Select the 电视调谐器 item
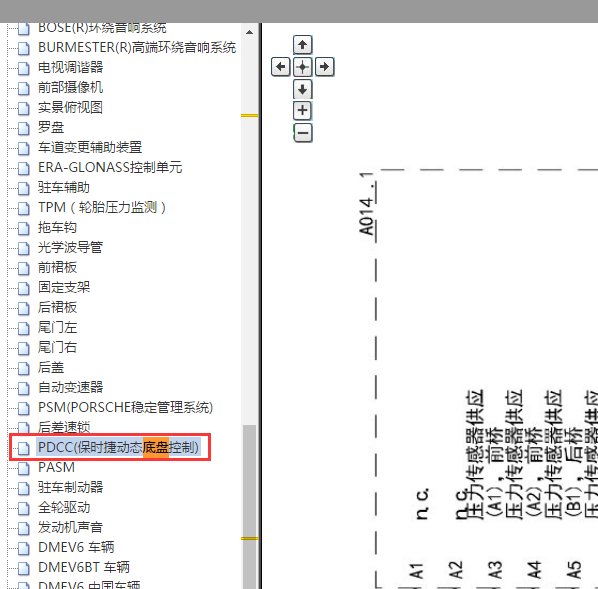This screenshot has height=589, width=598. click(71, 68)
